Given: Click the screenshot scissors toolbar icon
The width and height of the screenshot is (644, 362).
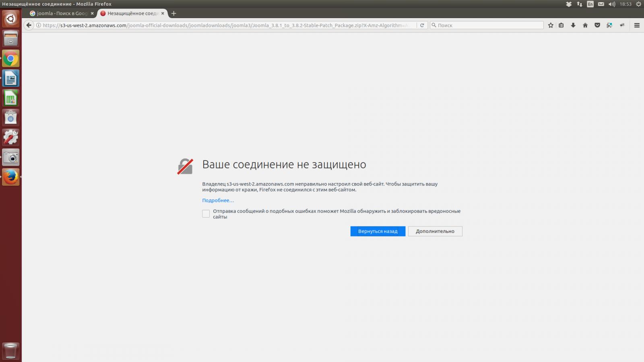Looking at the screenshot, I should 609,25.
